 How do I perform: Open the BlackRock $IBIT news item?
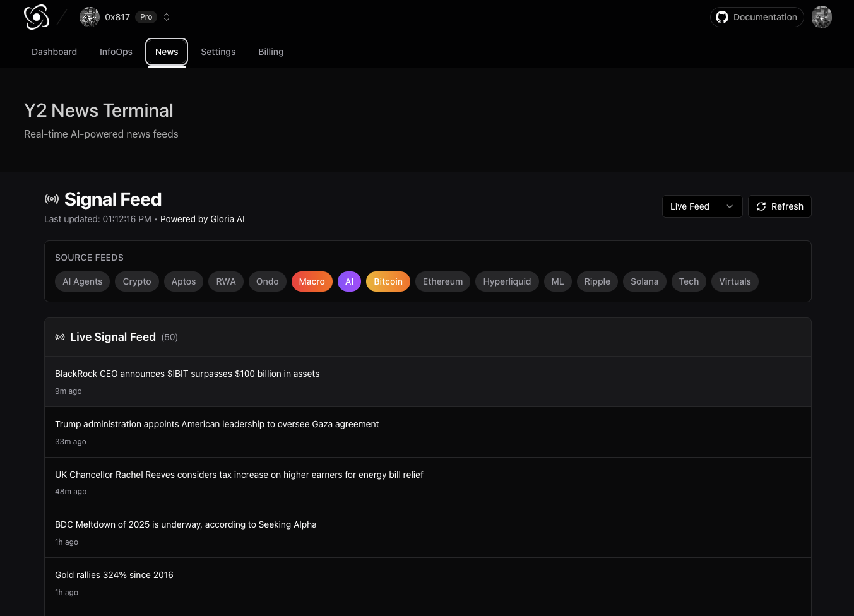point(187,374)
